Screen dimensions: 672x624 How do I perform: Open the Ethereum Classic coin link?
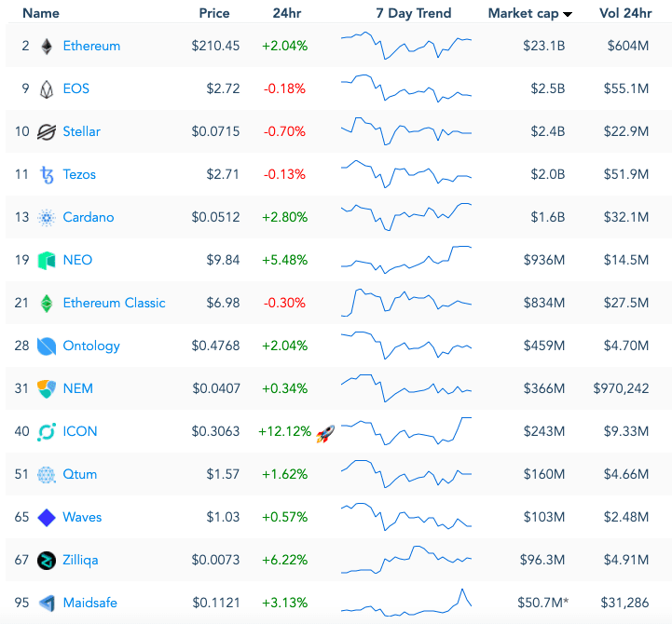click(x=114, y=303)
